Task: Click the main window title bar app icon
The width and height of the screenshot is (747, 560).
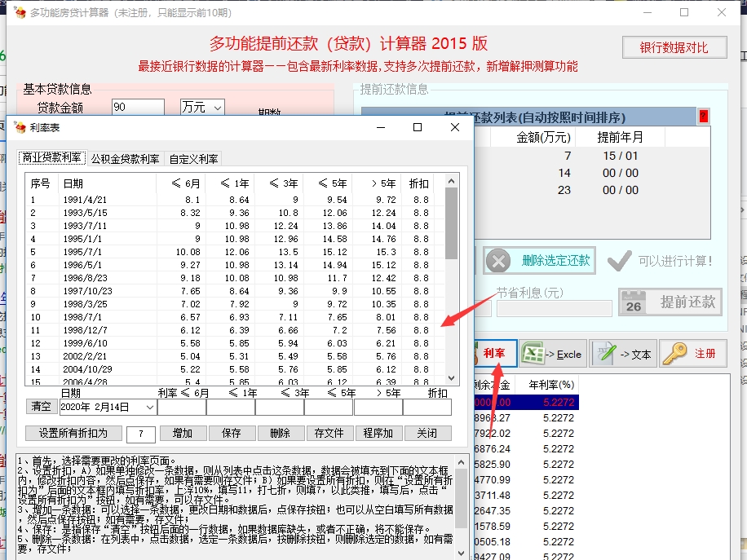Action: point(20,12)
